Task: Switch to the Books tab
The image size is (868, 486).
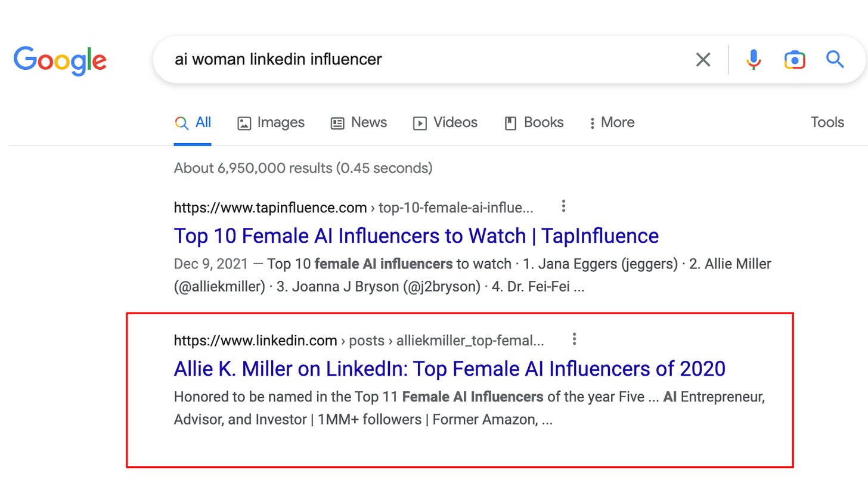Action: click(534, 123)
